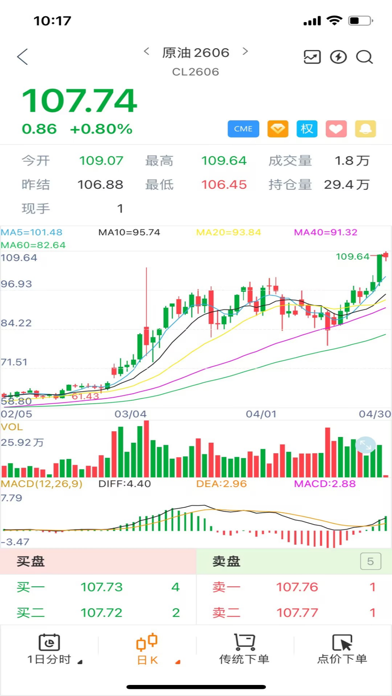
Task: Tap the 今开 value 109.07
Action: point(101,161)
